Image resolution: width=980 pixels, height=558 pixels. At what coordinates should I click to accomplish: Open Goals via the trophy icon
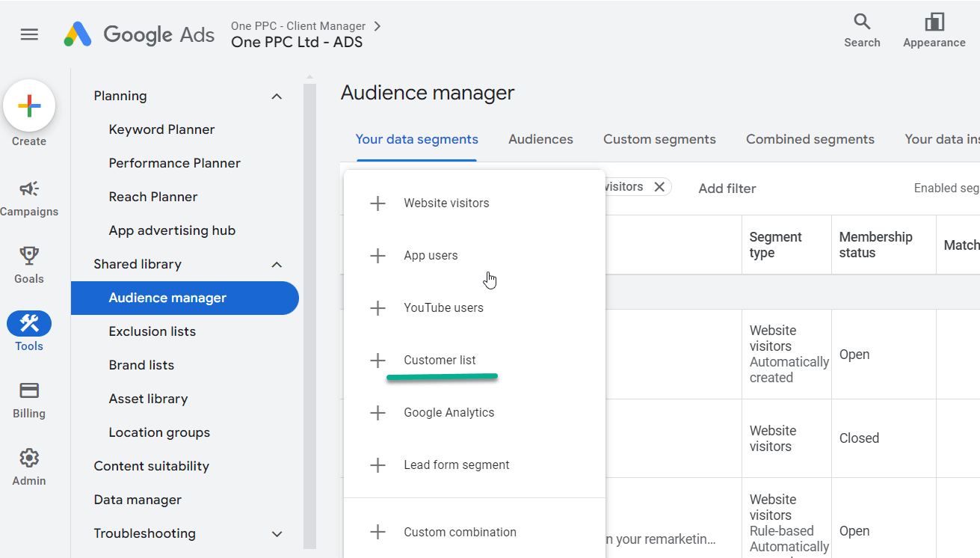(29, 257)
